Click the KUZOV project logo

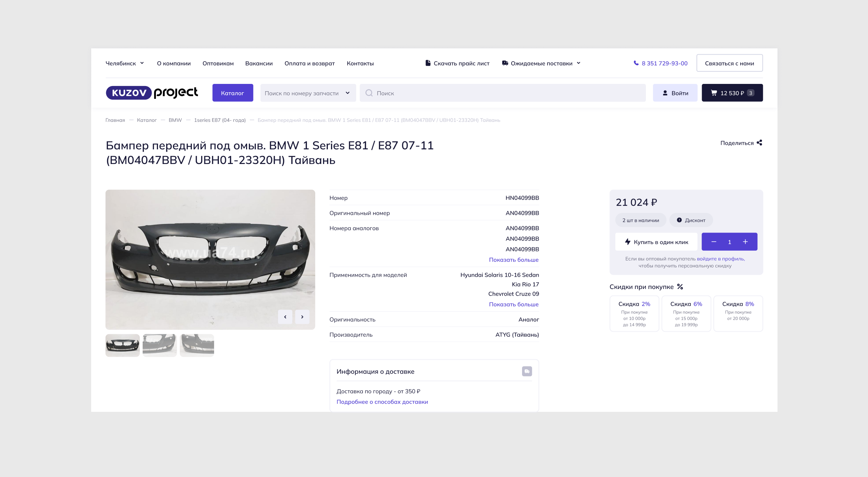click(152, 93)
